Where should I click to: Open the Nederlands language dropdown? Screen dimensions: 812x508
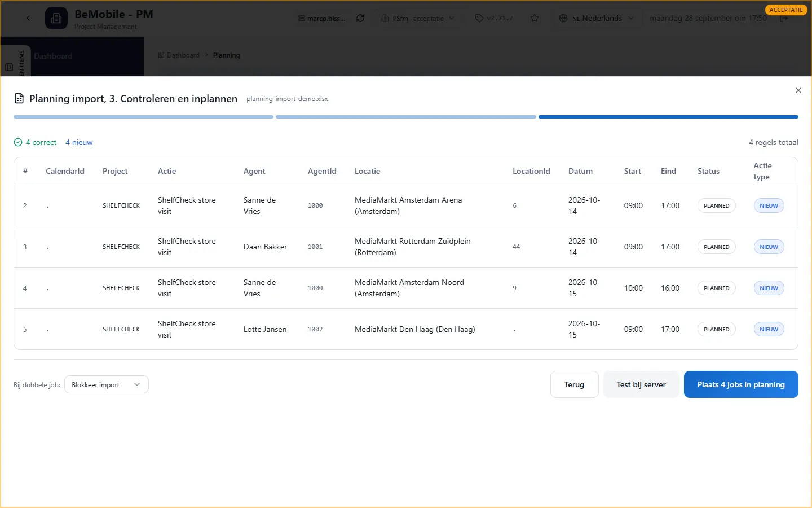click(x=598, y=18)
